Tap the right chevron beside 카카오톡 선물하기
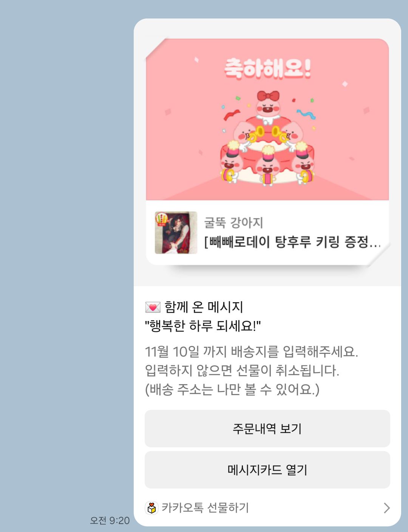The image size is (408, 532). 386,508
